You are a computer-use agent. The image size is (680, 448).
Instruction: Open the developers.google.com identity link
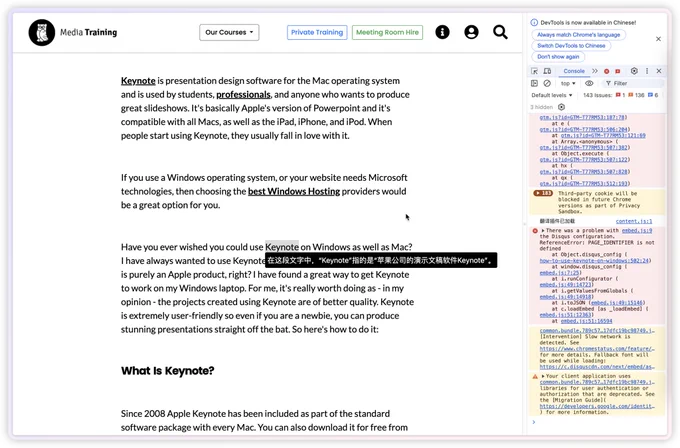pos(597,406)
